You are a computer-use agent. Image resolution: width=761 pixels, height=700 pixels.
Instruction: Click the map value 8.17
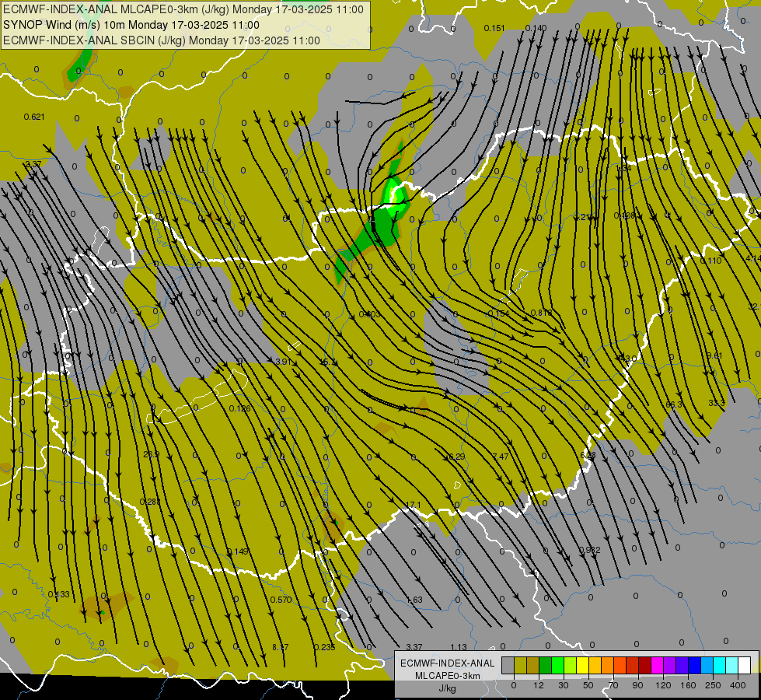tap(281, 647)
